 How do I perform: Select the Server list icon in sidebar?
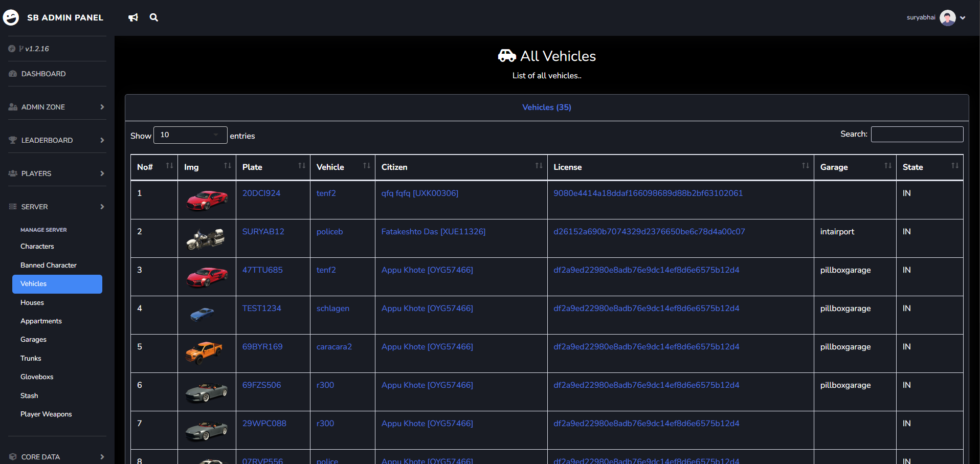(x=12, y=206)
